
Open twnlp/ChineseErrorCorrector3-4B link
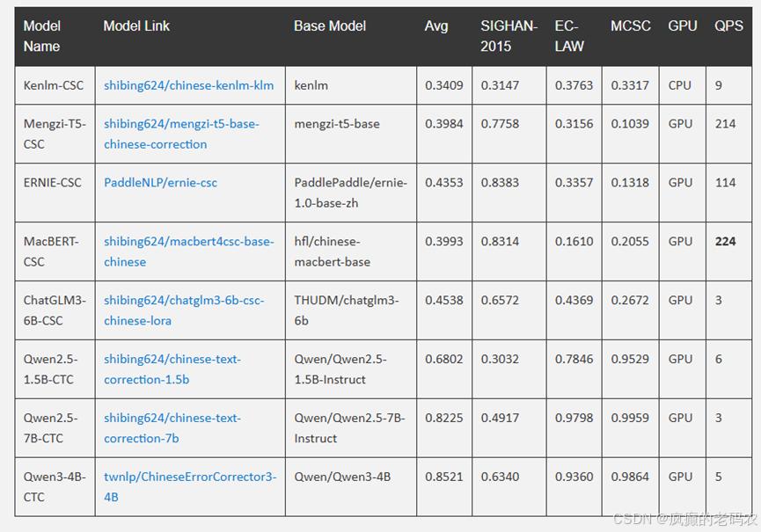point(190,486)
